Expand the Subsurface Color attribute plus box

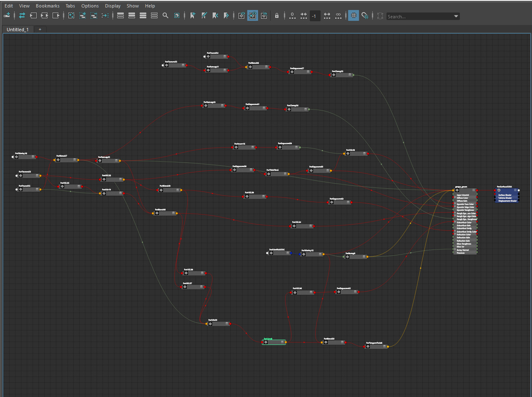[455, 222]
